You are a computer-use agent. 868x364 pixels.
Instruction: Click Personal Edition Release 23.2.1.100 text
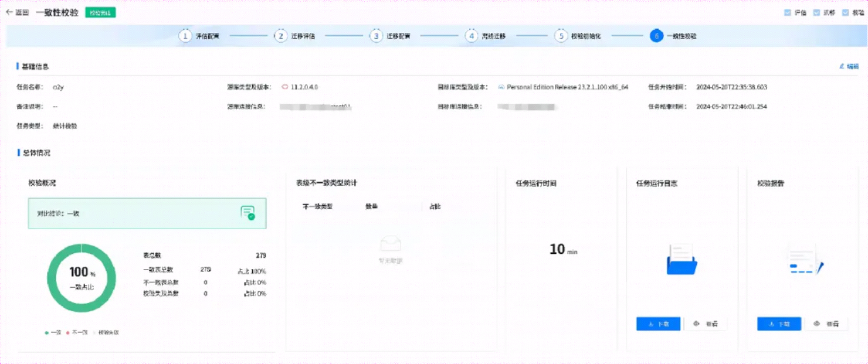click(x=567, y=87)
